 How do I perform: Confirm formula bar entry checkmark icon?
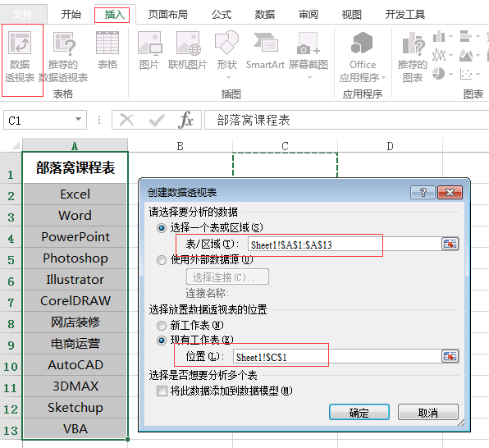[x=157, y=120]
